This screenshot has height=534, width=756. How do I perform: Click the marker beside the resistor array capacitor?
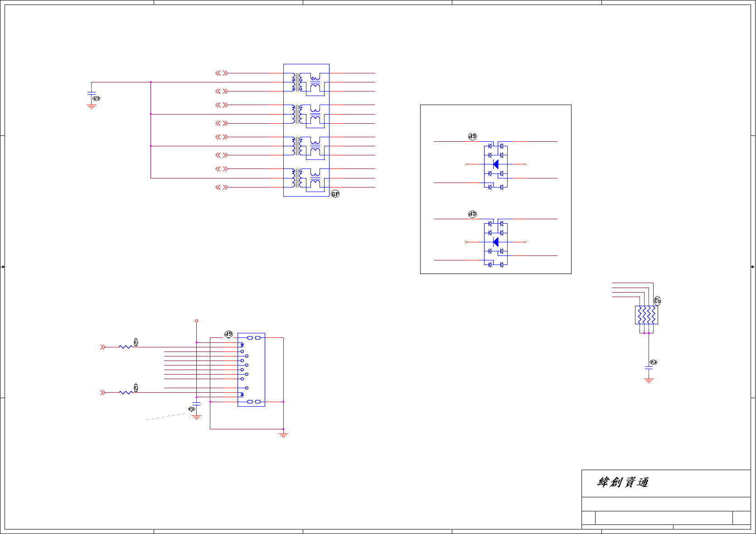[x=653, y=362]
